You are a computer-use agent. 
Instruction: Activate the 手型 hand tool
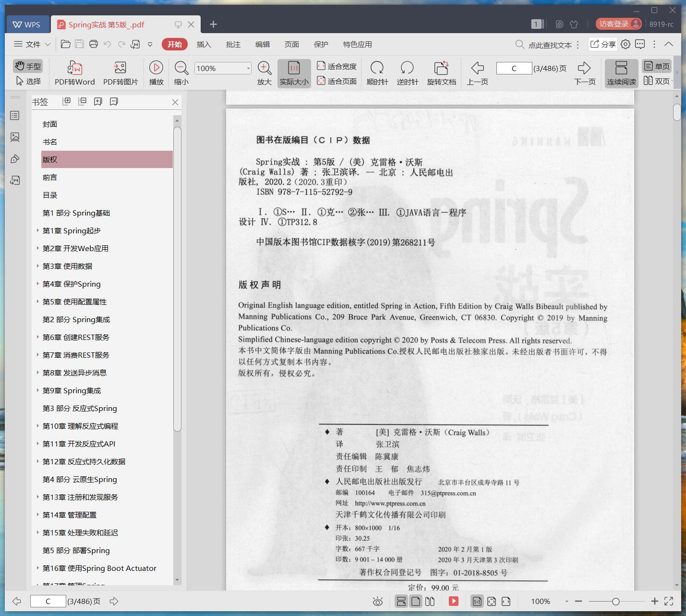(27, 66)
